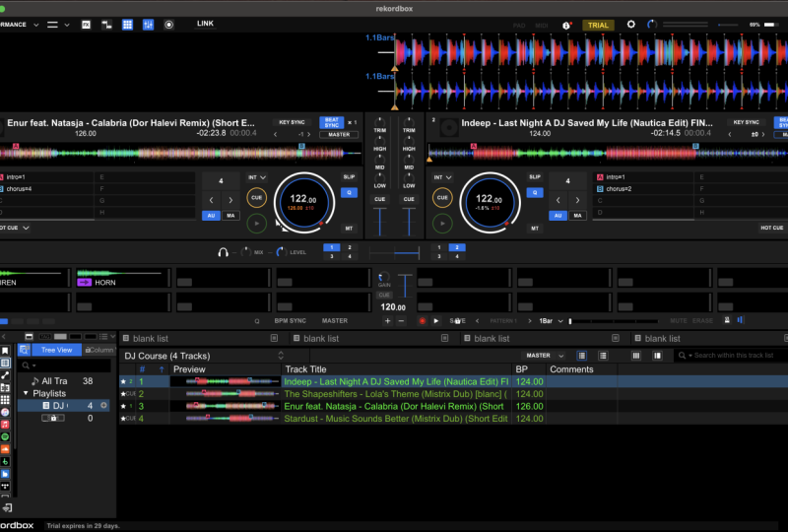Open the recording panel icon
Viewport: 788px width, 532px height.
(168, 25)
